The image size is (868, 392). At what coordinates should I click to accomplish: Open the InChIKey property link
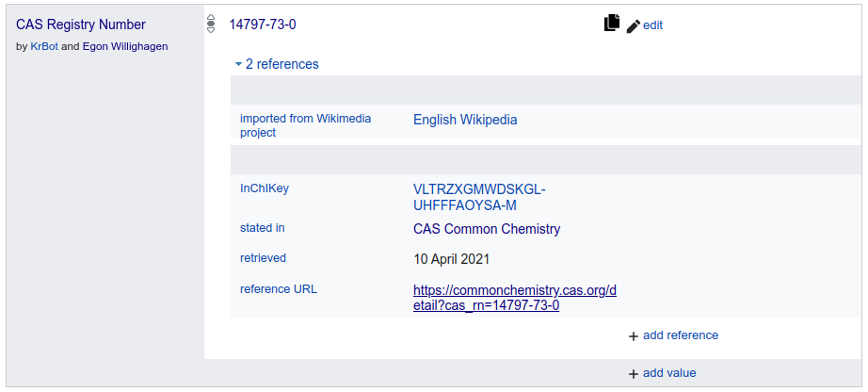click(x=264, y=188)
